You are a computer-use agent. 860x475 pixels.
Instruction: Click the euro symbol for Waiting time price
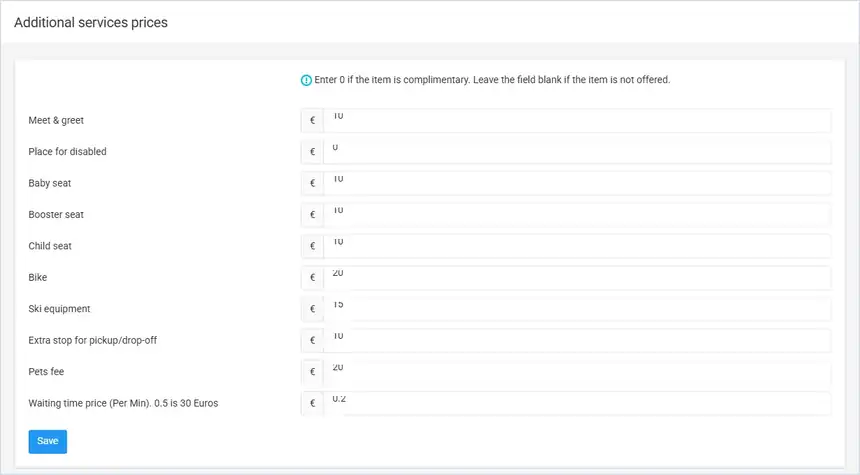coord(313,403)
